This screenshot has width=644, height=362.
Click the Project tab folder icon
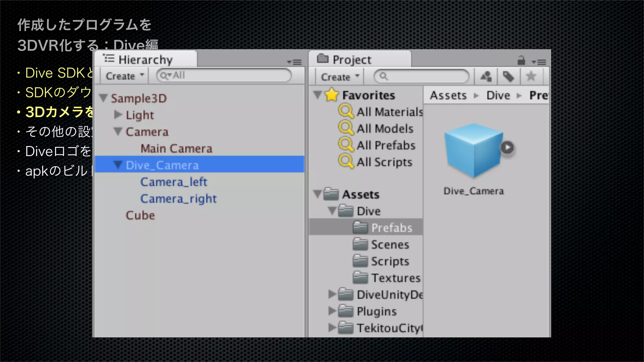click(x=323, y=58)
